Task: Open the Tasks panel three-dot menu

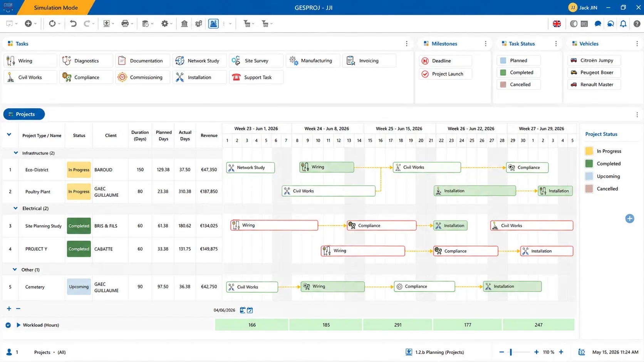Action: [407, 44]
